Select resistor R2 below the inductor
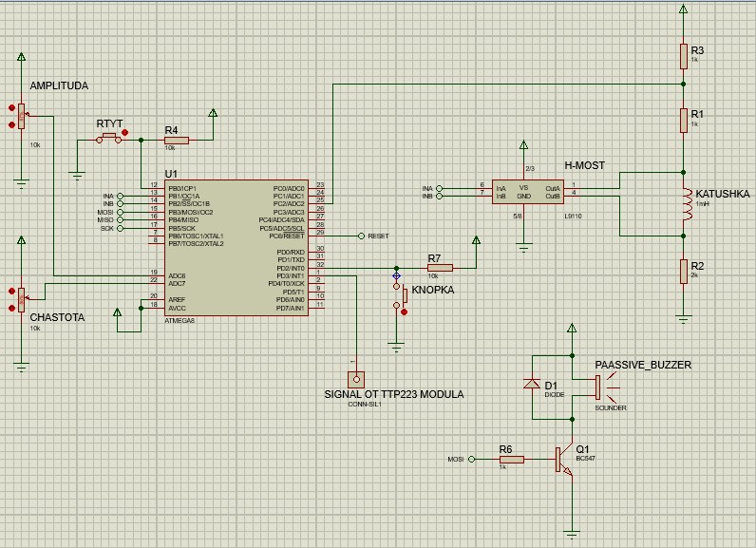Image resolution: width=756 pixels, height=548 pixels. coord(683,272)
